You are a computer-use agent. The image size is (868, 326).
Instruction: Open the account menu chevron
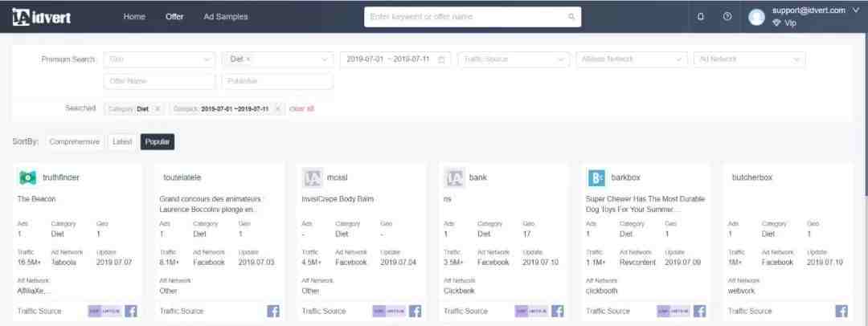pyautogui.click(x=856, y=10)
